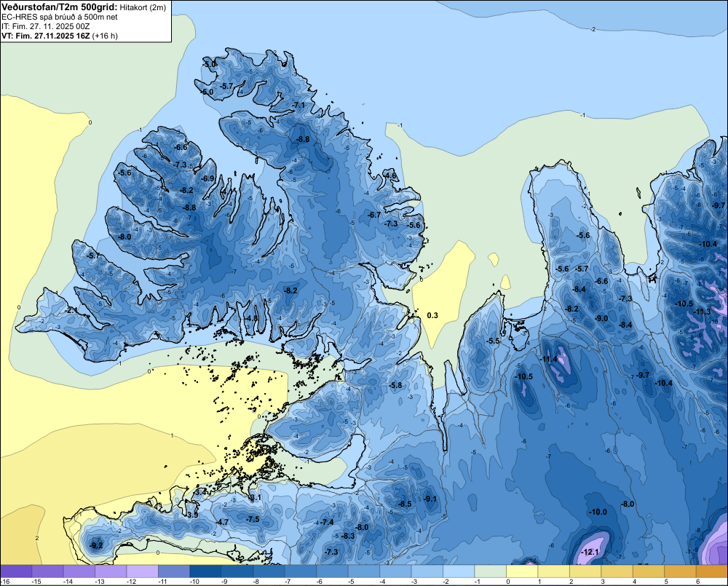728x586 pixels.
Task: Click the -4.7 temperature value
Action: (x=222, y=522)
